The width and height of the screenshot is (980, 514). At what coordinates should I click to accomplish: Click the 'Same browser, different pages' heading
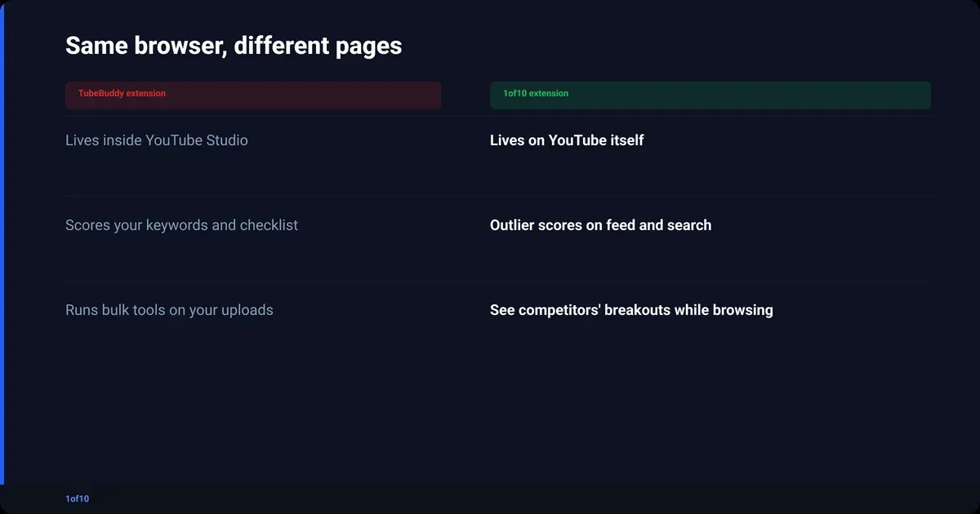click(234, 46)
